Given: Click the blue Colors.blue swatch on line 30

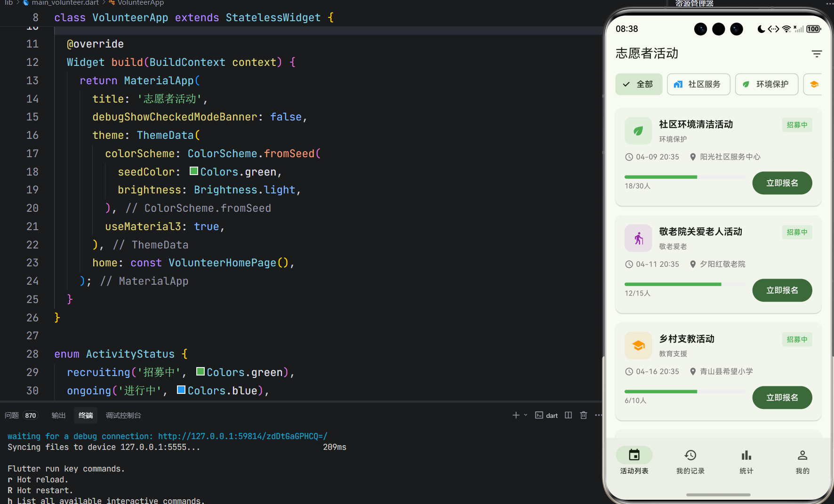Looking at the screenshot, I should (x=181, y=390).
